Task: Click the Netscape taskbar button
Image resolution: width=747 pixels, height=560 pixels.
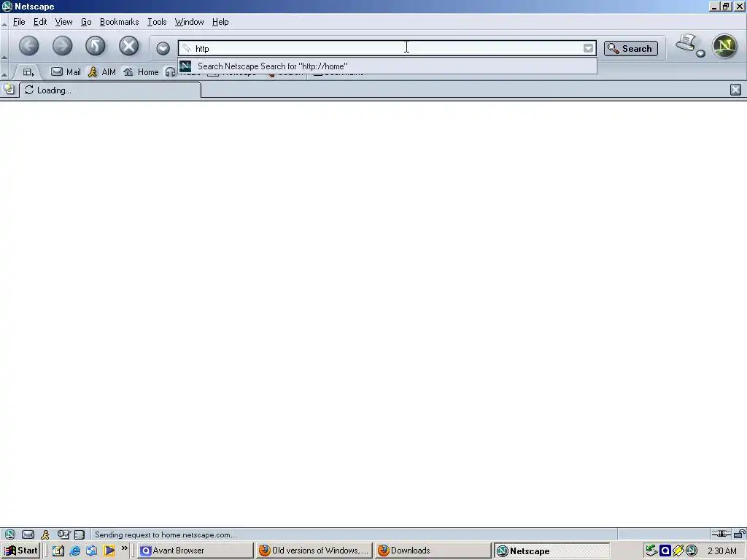Action: [x=551, y=551]
